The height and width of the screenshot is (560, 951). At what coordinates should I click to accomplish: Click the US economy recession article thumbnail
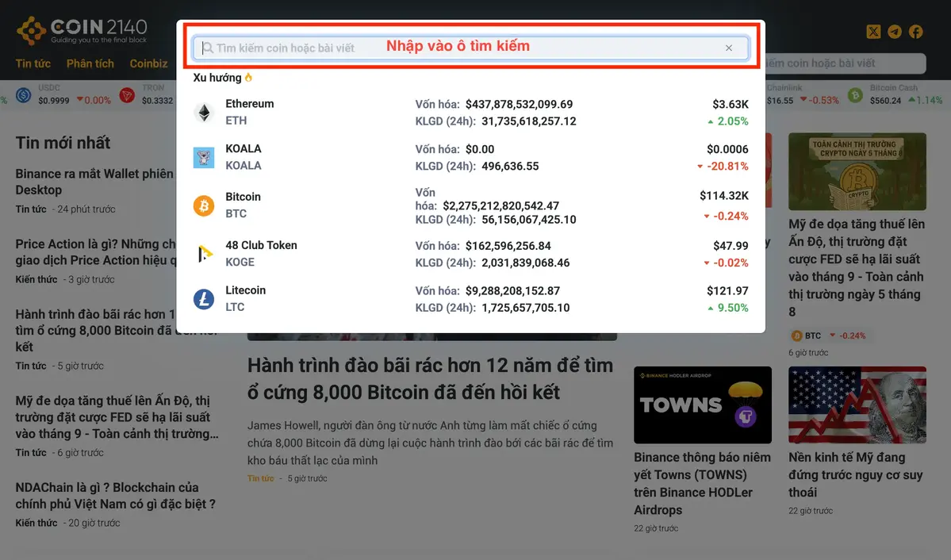tap(857, 405)
